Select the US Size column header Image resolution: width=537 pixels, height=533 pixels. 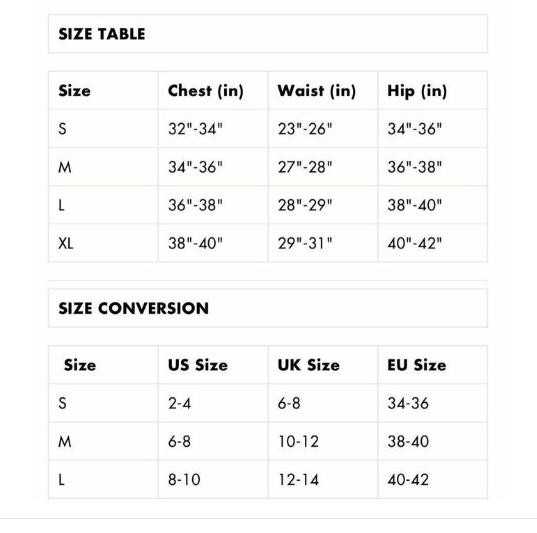coord(198,365)
